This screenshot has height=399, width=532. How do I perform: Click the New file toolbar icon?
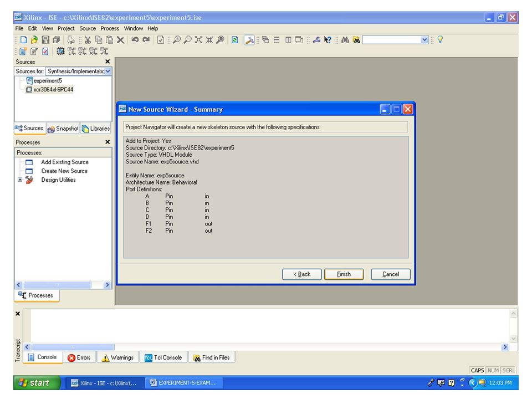23,40
